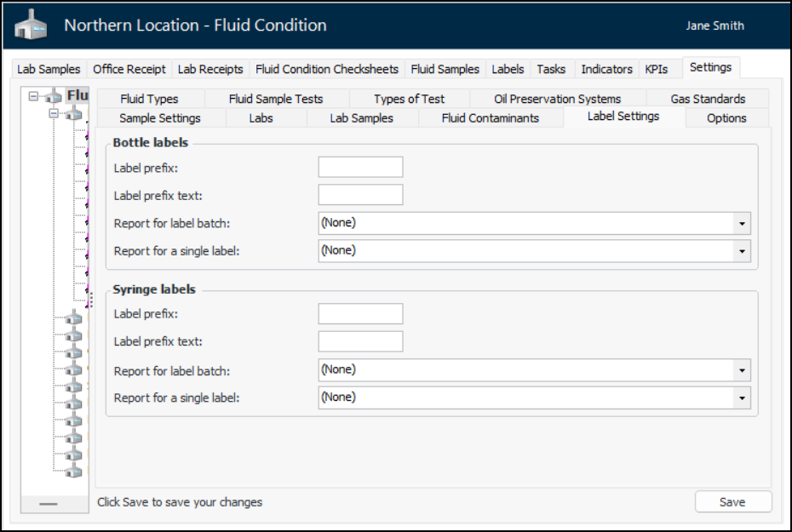Open Bottle labels Report for label batch dropdown
The image size is (792, 532).
coord(743,224)
